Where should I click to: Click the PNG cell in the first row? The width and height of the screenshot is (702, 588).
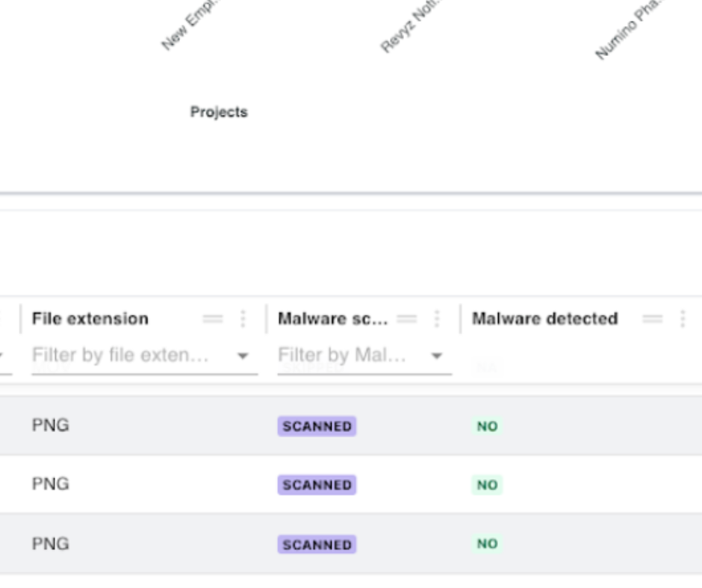tap(50, 425)
